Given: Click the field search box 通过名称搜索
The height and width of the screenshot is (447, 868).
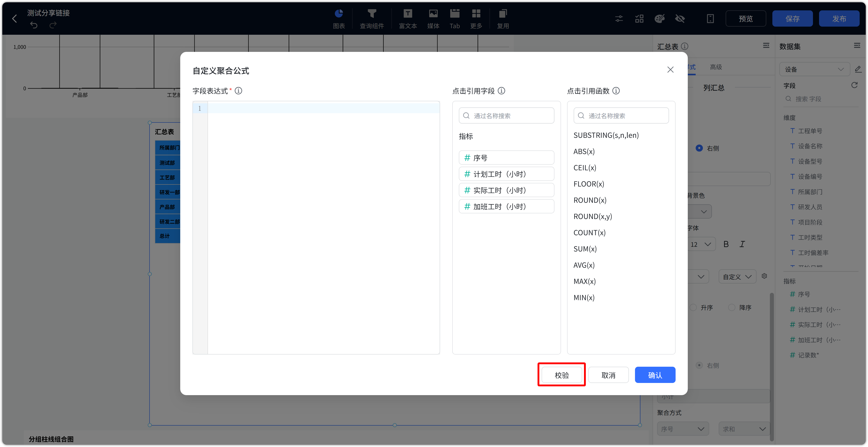Looking at the screenshot, I should [x=506, y=115].
